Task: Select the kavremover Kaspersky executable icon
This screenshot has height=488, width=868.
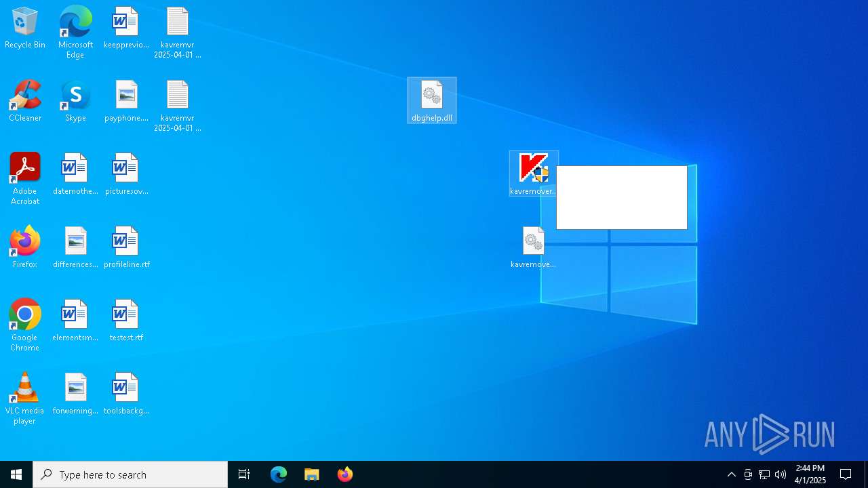Action: tap(534, 174)
